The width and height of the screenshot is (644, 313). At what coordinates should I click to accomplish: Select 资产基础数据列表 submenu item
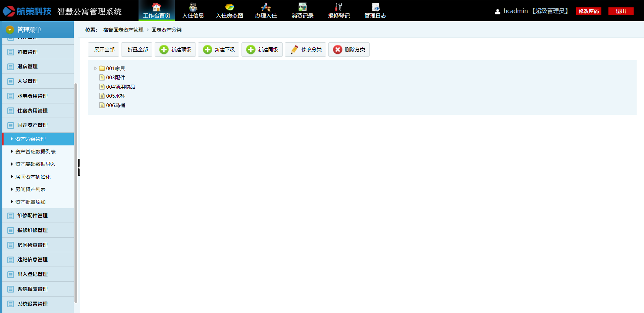click(36, 152)
